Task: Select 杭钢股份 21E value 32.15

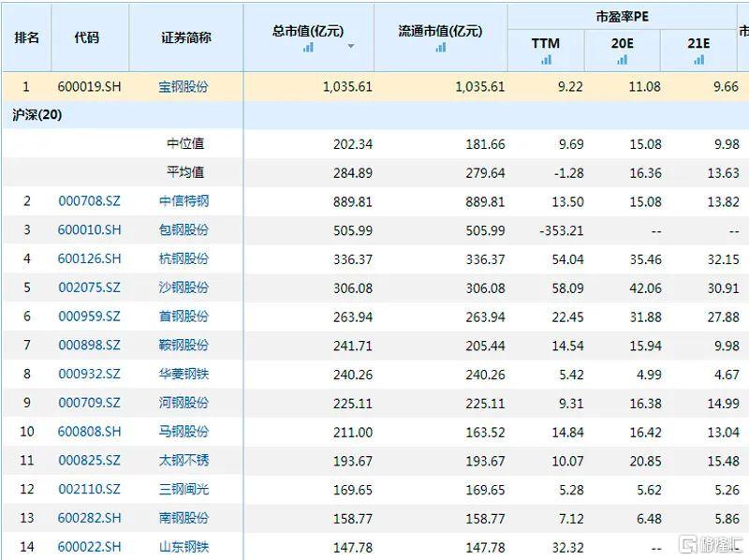Action: coord(723,259)
